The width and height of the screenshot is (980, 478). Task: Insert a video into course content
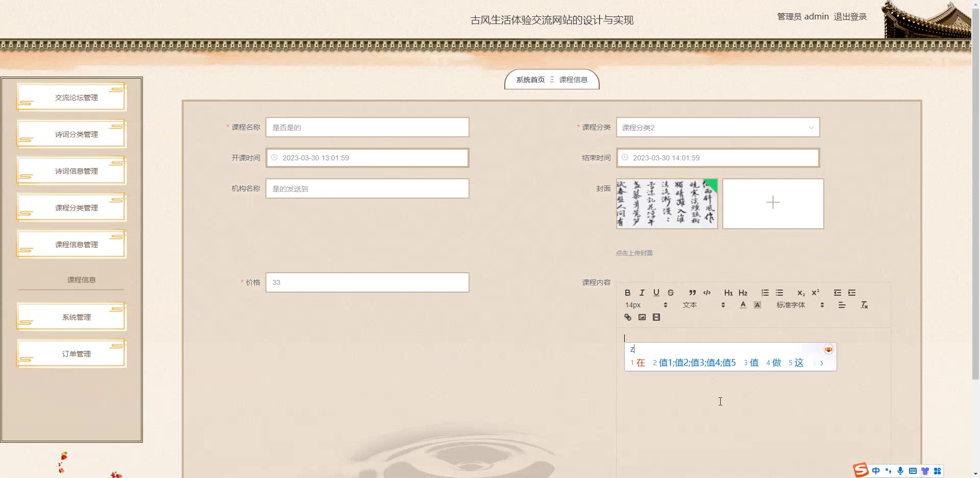pos(656,317)
